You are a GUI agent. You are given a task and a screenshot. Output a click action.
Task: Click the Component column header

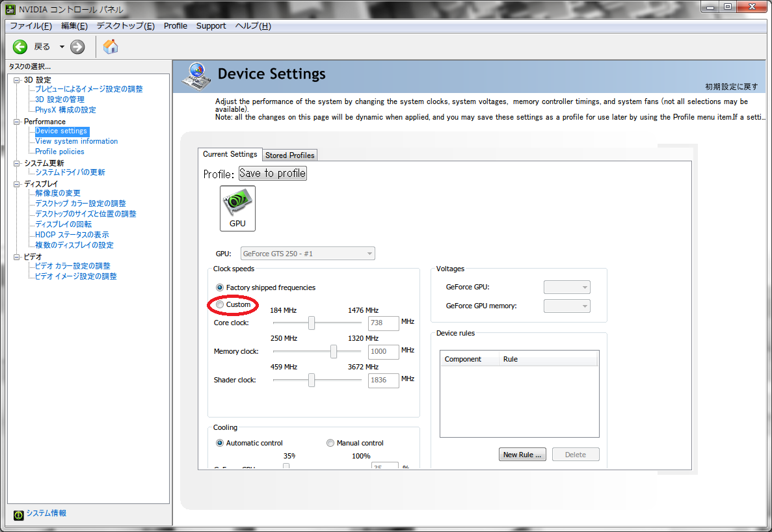coord(470,359)
